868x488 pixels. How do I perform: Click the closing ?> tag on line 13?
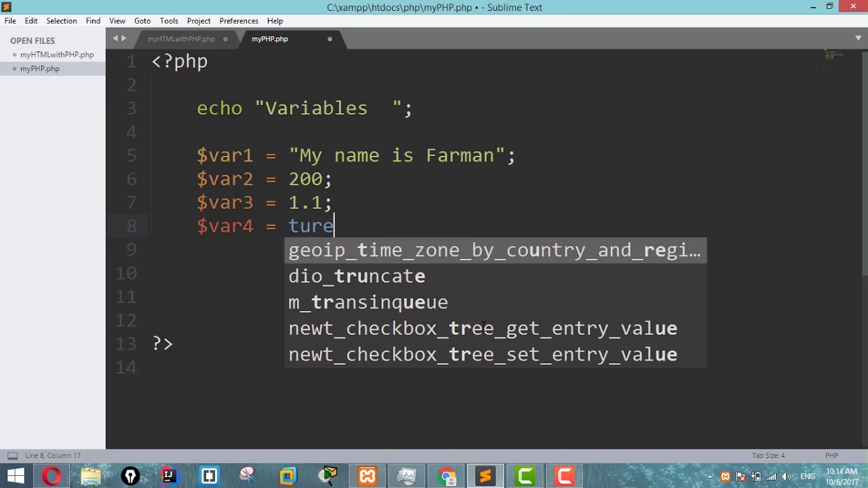point(163,344)
